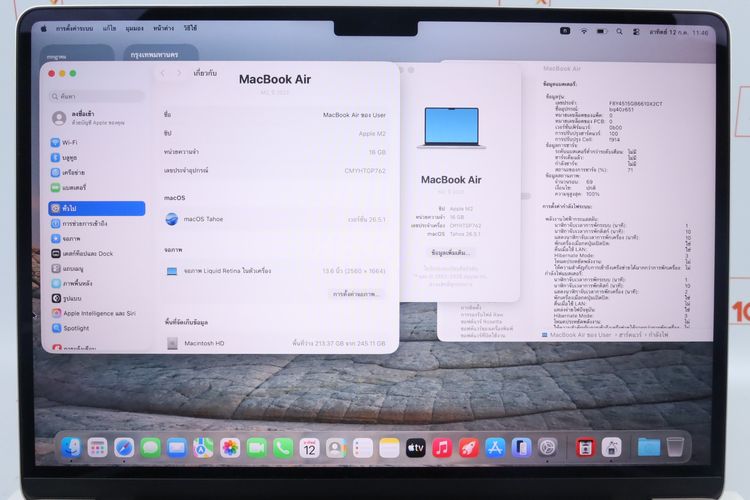This screenshot has width=750, height=500.
Task: Open Apple Intelligence and Siri settings
Action: tap(96, 313)
